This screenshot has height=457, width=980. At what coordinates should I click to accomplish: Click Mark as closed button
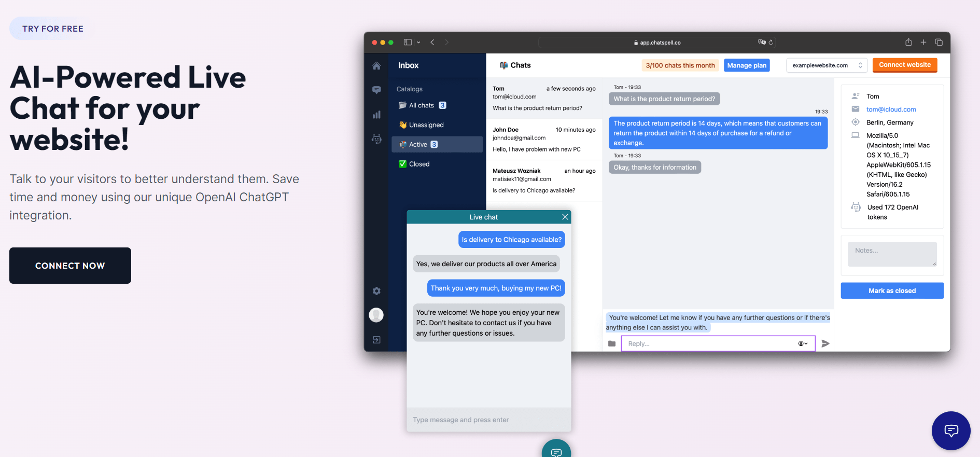pos(892,290)
